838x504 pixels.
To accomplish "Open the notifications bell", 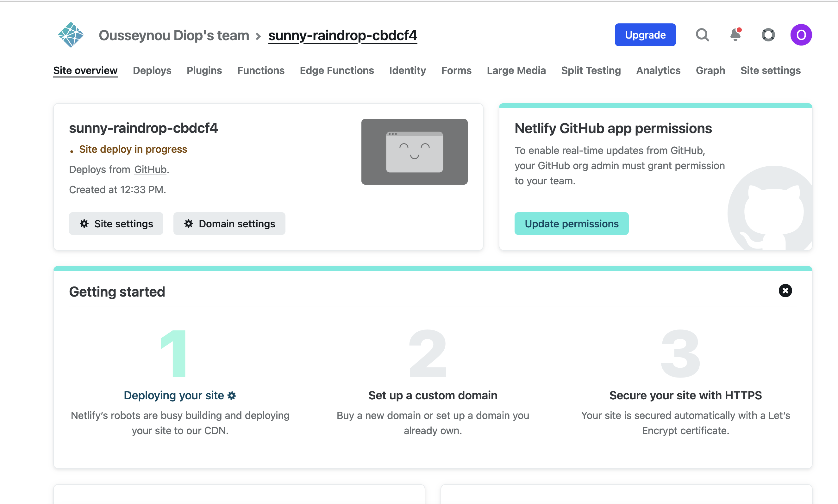I will pyautogui.click(x=735, y=35).
